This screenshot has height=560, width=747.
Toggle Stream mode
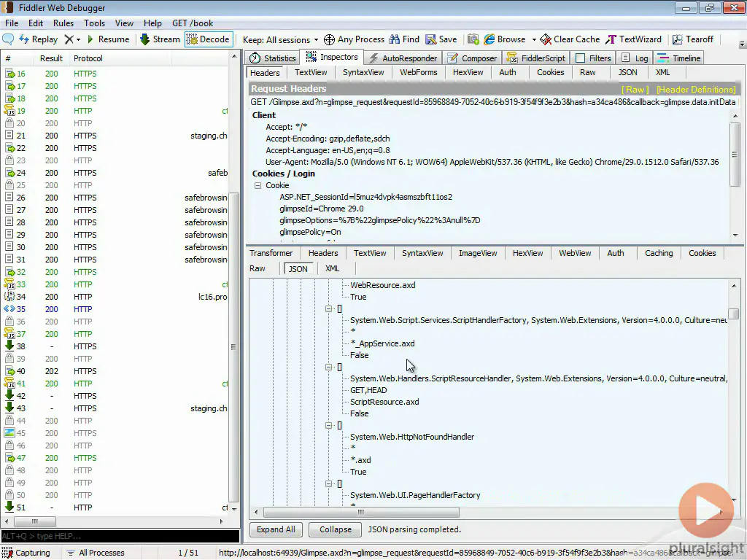(160, 39)
